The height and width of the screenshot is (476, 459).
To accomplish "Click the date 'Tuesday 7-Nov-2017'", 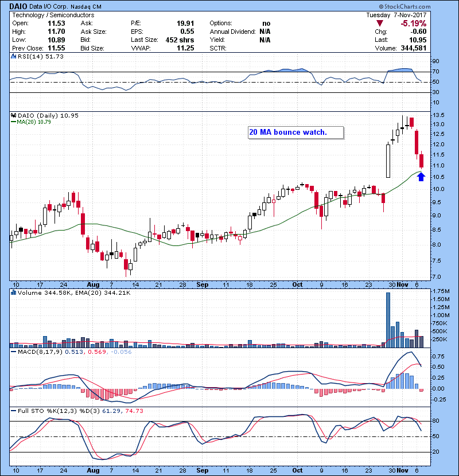I will 396,15.
